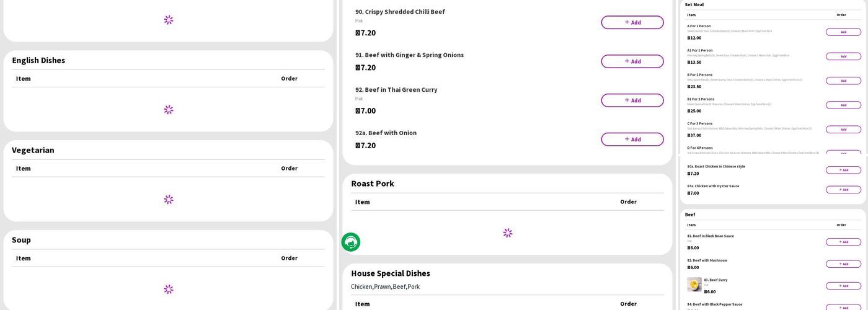Viewport: 868px width, 310px height.
Task: Add Roast Chicken in Chinese style
Action: 843,170
